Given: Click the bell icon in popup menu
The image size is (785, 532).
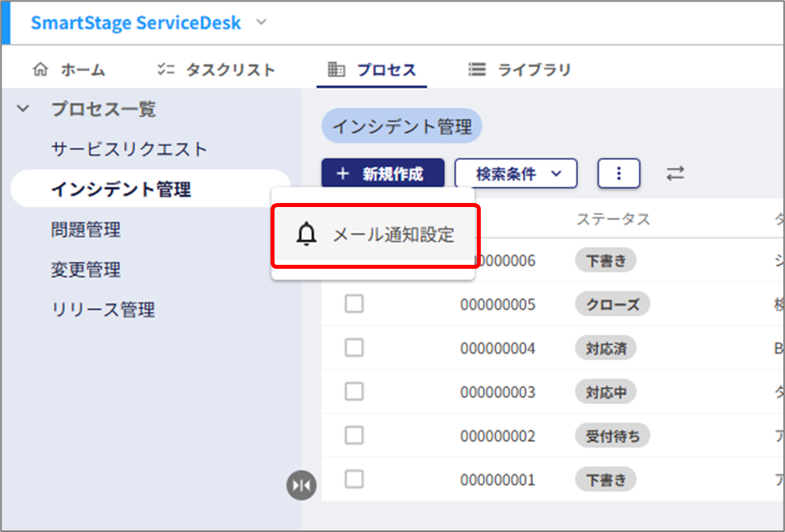Looking at the screenshot, I should point(307,235).
